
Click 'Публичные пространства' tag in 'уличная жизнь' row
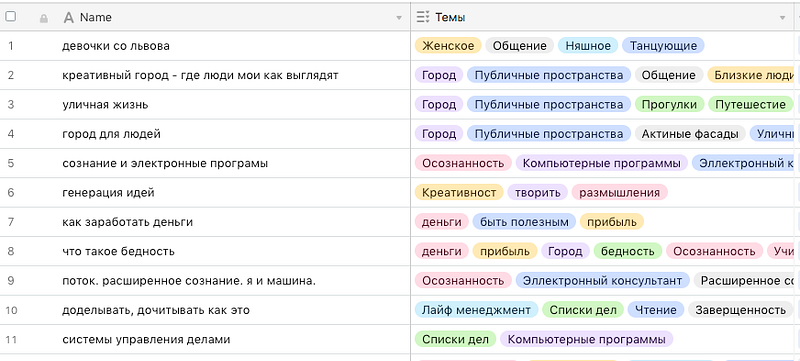(548, 105)
